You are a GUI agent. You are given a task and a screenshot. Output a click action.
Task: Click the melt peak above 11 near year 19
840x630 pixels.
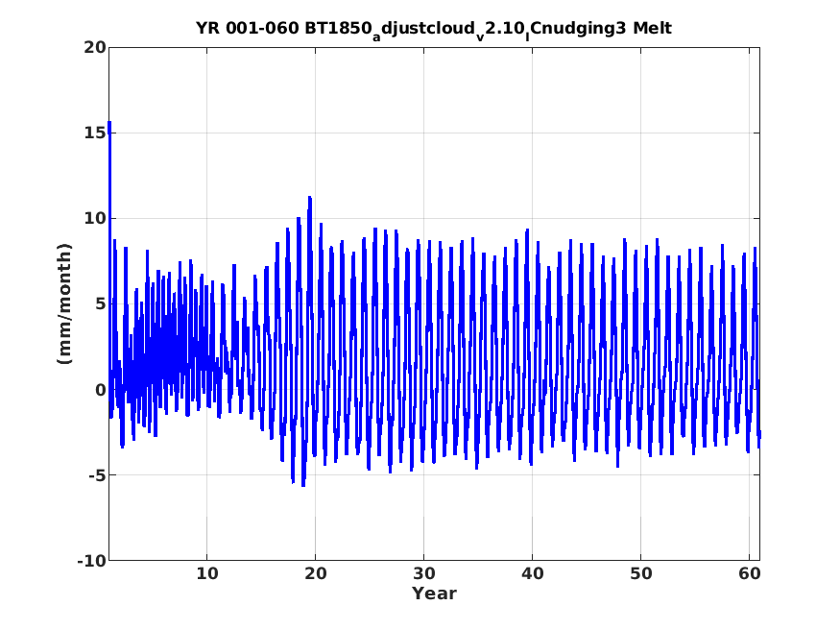pos(310,198)
